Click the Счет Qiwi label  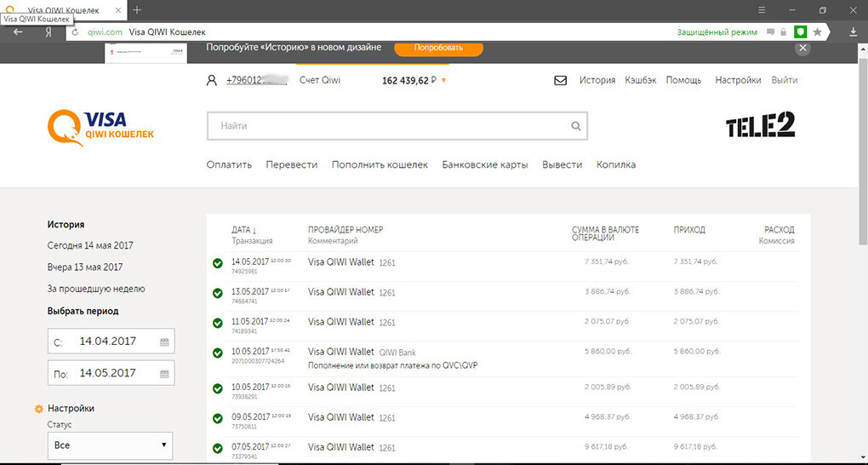pyautogui.click(x=320, y=80)
